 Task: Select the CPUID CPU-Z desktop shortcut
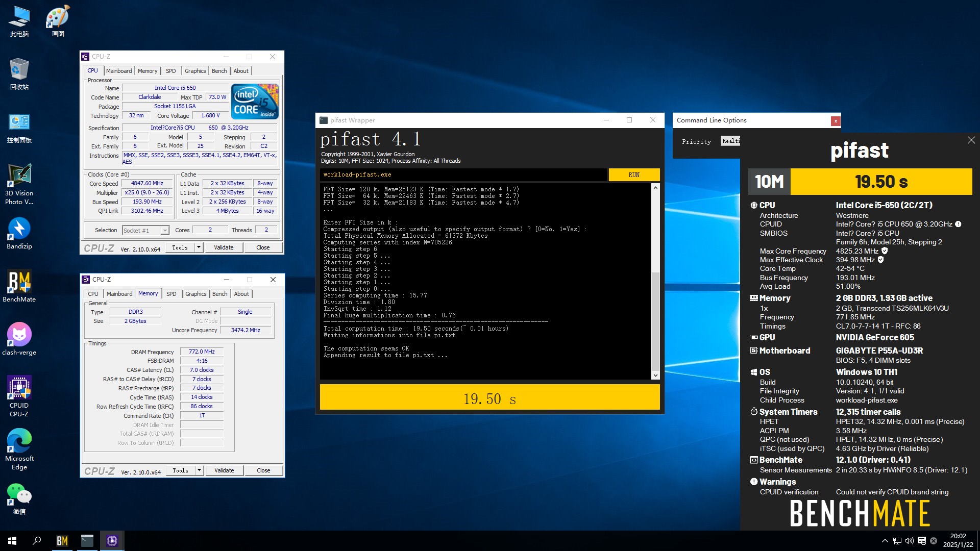pyautogui.click(x=19, y=396)
